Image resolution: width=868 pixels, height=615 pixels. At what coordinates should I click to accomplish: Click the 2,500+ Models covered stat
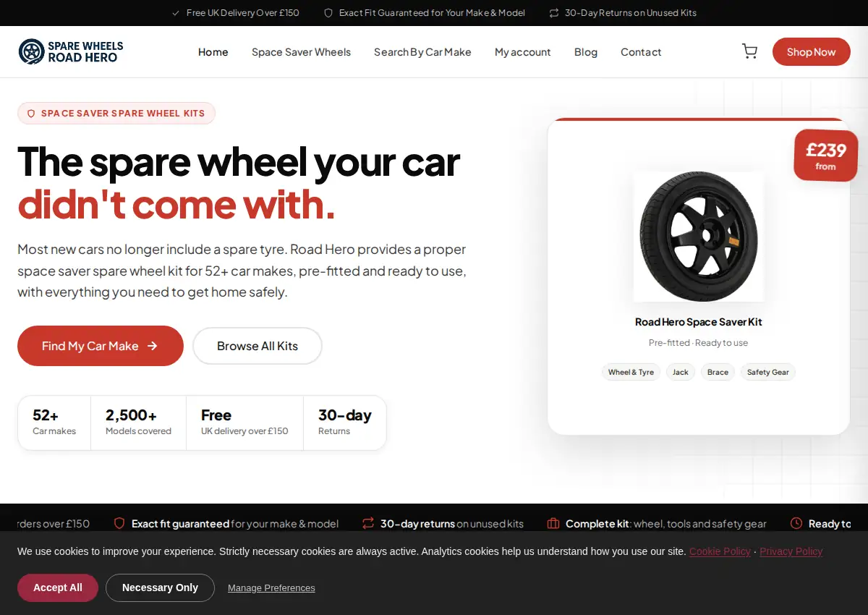[138, 423]
